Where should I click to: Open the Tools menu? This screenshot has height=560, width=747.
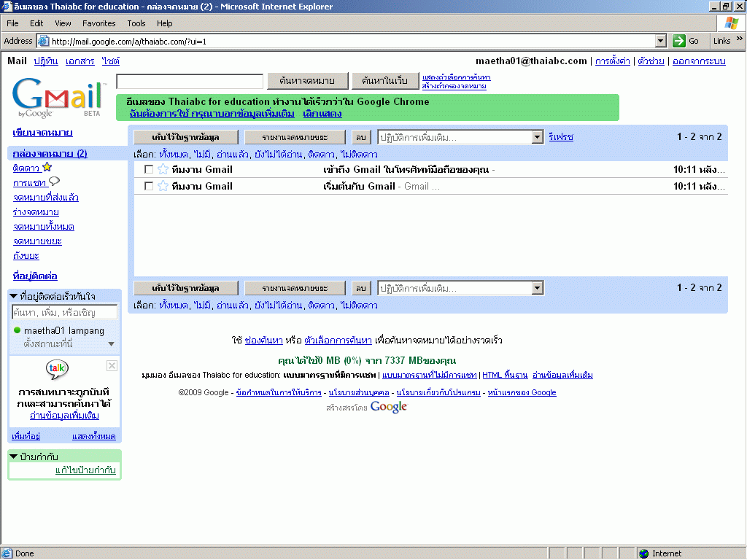click(x=136, y=23)
